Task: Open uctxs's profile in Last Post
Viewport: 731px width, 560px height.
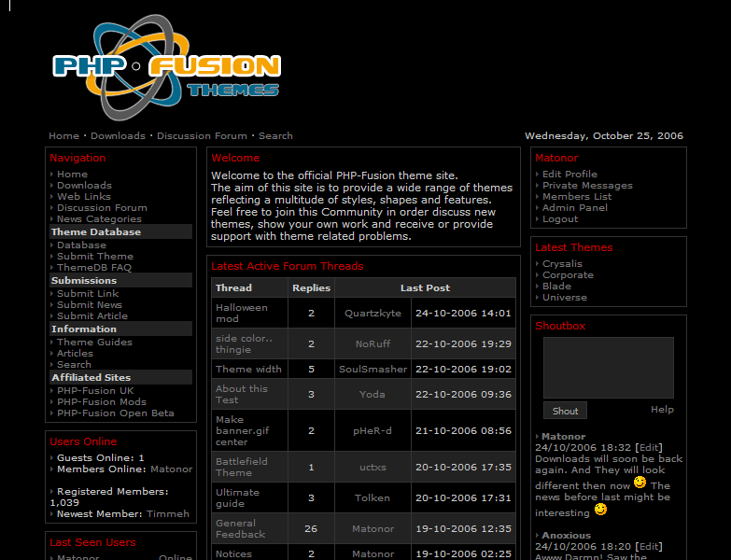Action: click(x=373, y=467)
